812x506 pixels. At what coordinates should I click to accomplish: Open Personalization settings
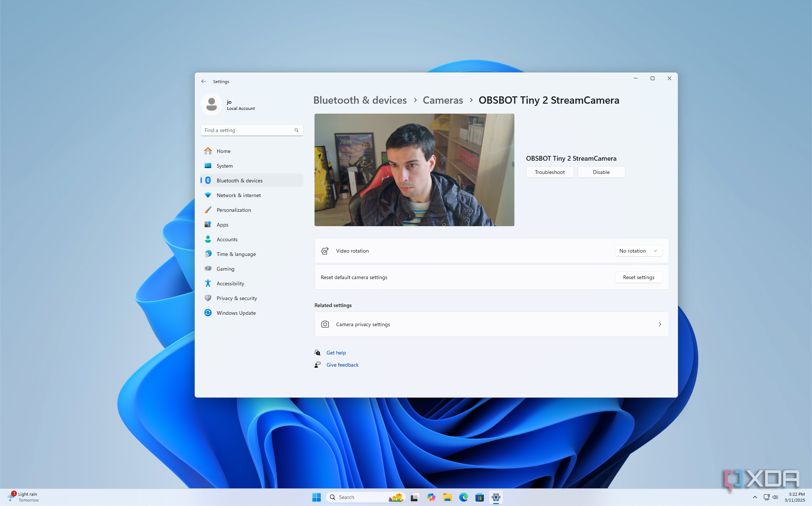pos(252,210)
